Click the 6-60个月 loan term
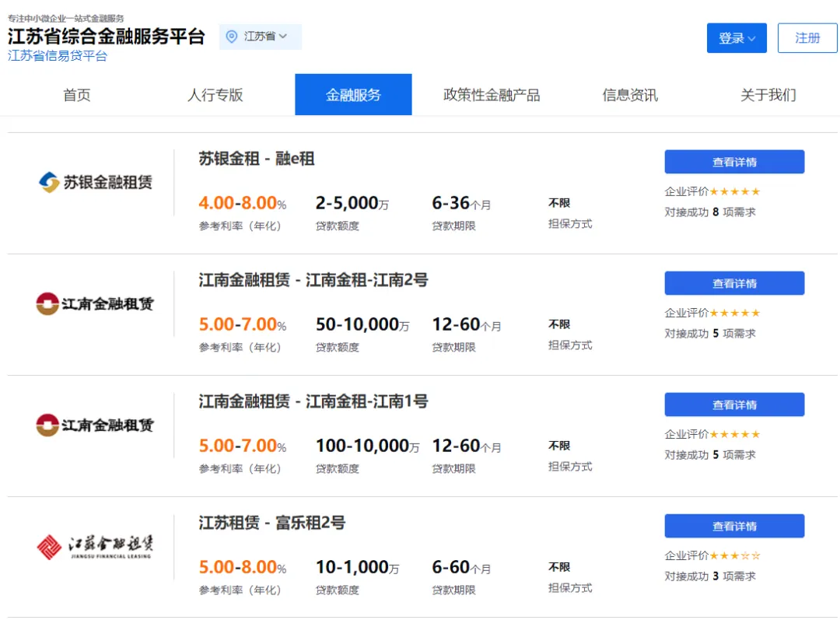This screenshot has height=620, width=840. [461, 567]
